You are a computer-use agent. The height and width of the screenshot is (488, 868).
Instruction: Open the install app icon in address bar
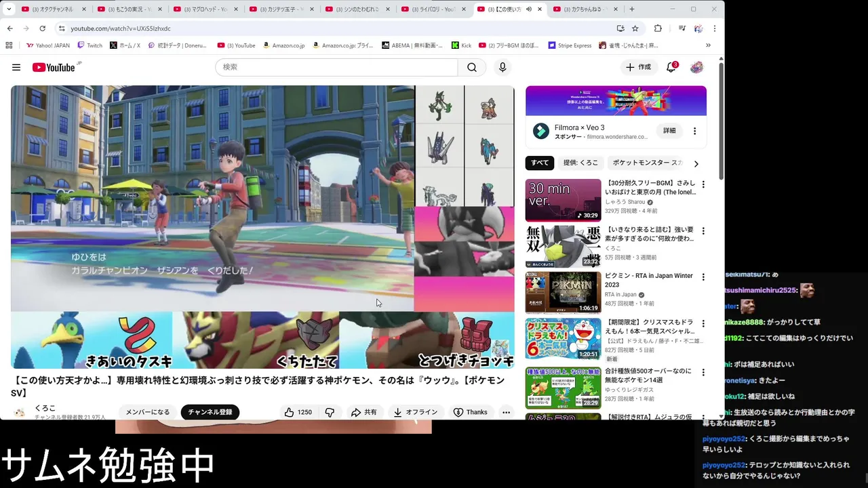click(x=620, y=28)
